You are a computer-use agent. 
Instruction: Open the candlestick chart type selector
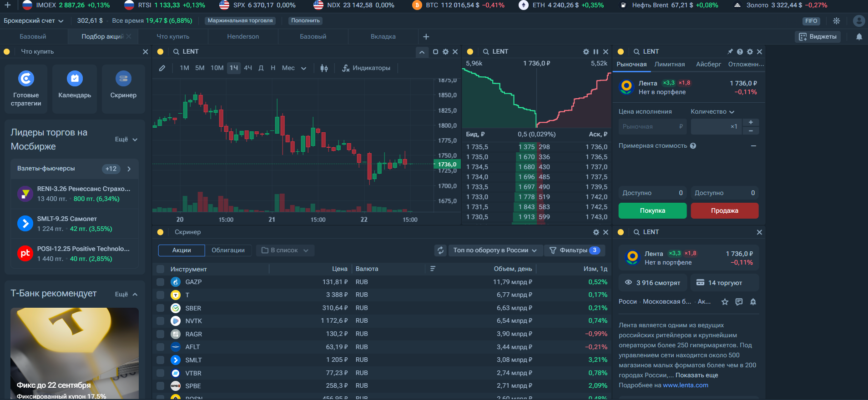324,68
